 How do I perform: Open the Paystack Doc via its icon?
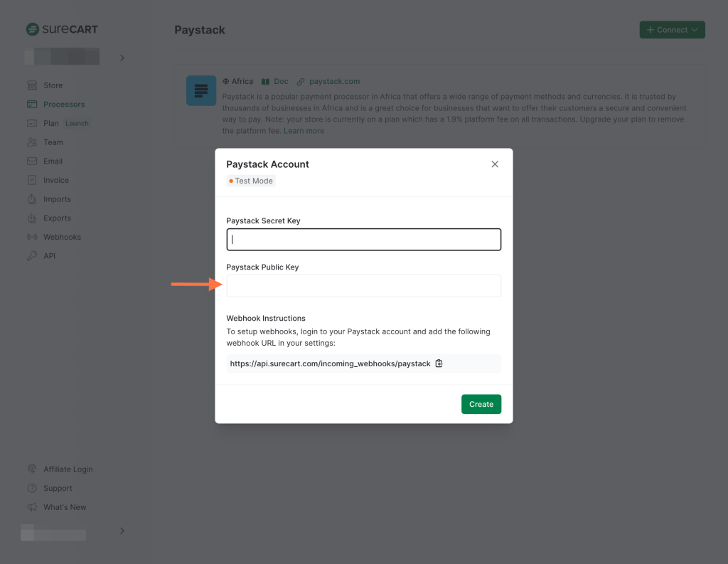[x=264, y=81]
